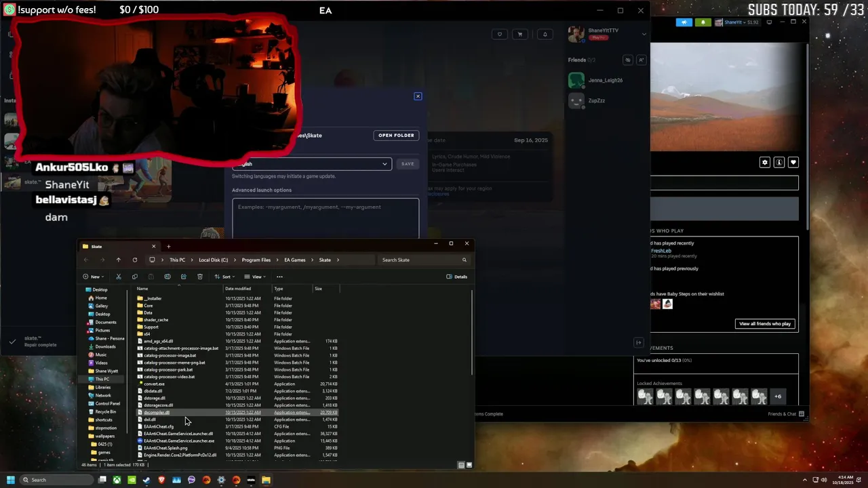868x488 pixels.
Task: Click the Delete trash icon in Explorer toolbar
Action: point(200,277)
